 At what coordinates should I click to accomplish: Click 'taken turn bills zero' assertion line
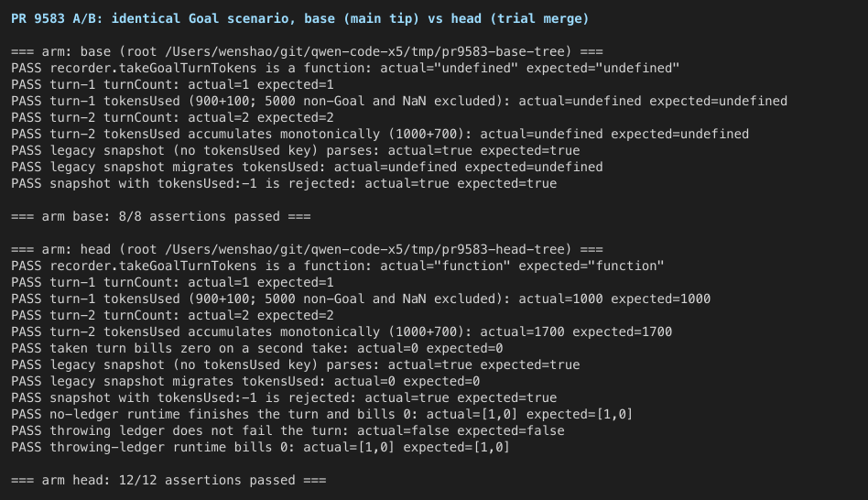(x=257, y=348)
